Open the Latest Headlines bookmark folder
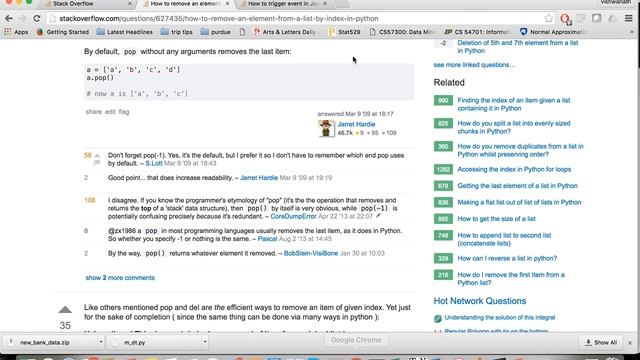The height and width of the screenshot is (360, 640). click(125, 32)
